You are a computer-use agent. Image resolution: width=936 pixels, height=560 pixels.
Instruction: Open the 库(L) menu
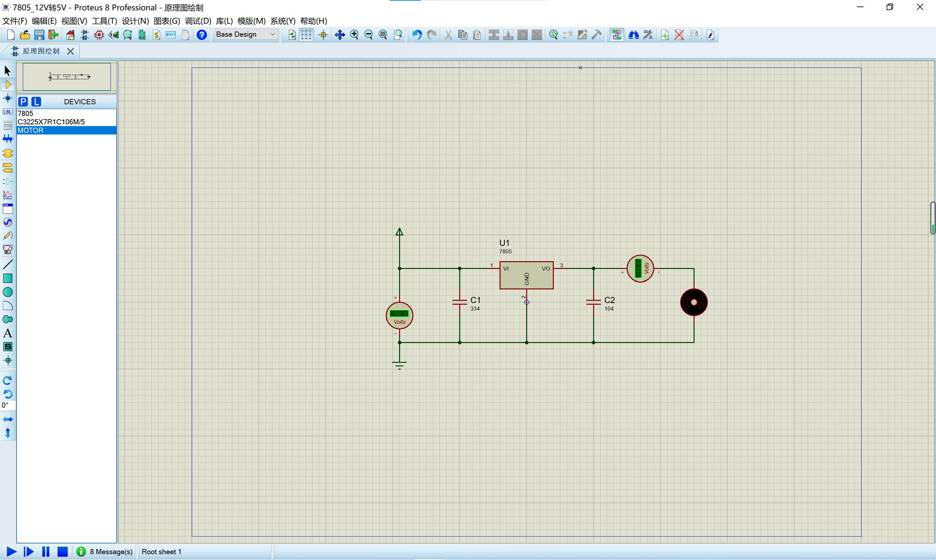click(224, 21)
